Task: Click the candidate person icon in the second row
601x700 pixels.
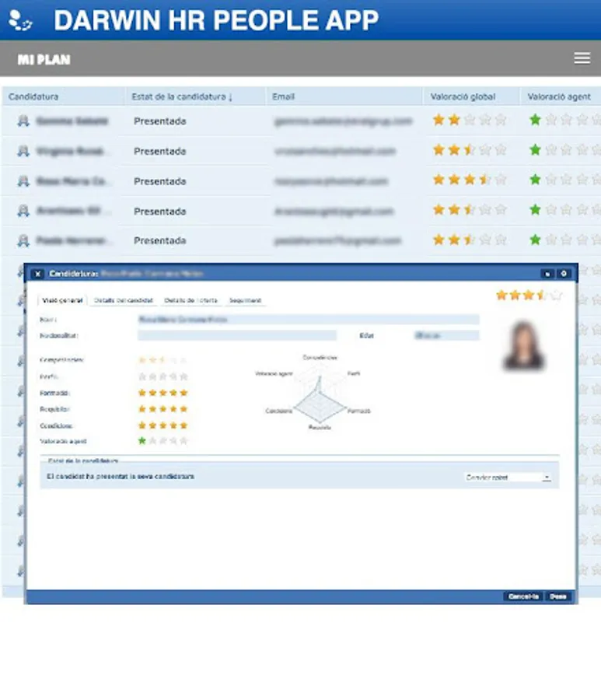Action: click(x=23, y=151)
